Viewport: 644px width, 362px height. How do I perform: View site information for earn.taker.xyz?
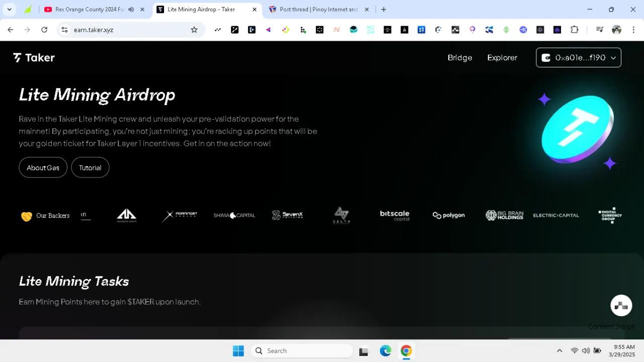64,30
